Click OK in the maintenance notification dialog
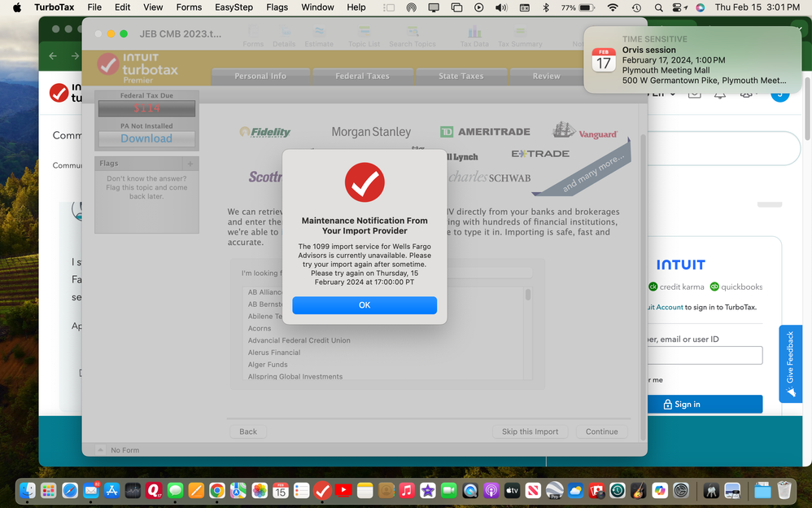Viewport: 812px width, 508px height. pos(364,305)
